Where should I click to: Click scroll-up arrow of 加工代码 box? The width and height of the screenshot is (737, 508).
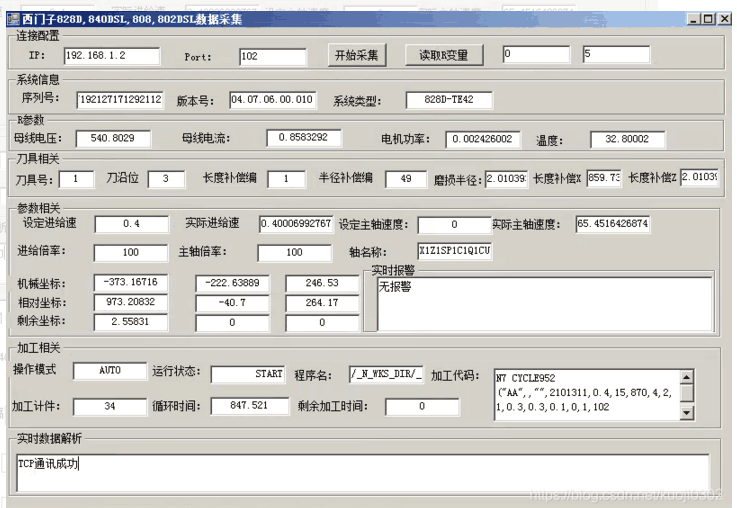point(687,377)
